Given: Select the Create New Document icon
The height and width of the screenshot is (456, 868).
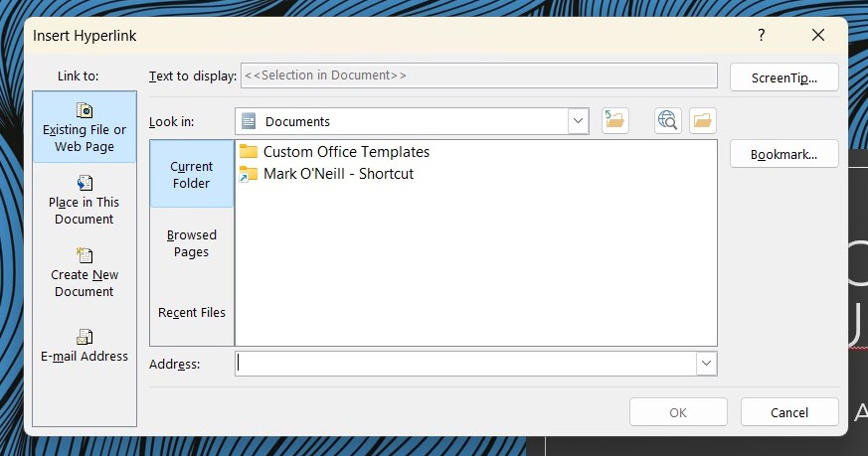Looking at the screenshot, I should point(85,255).
